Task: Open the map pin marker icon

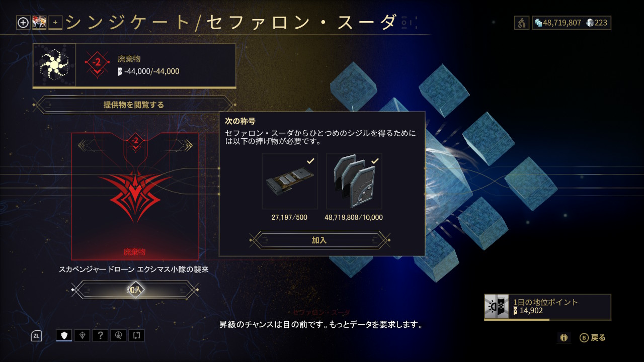Action: click(x=82, y=335)
